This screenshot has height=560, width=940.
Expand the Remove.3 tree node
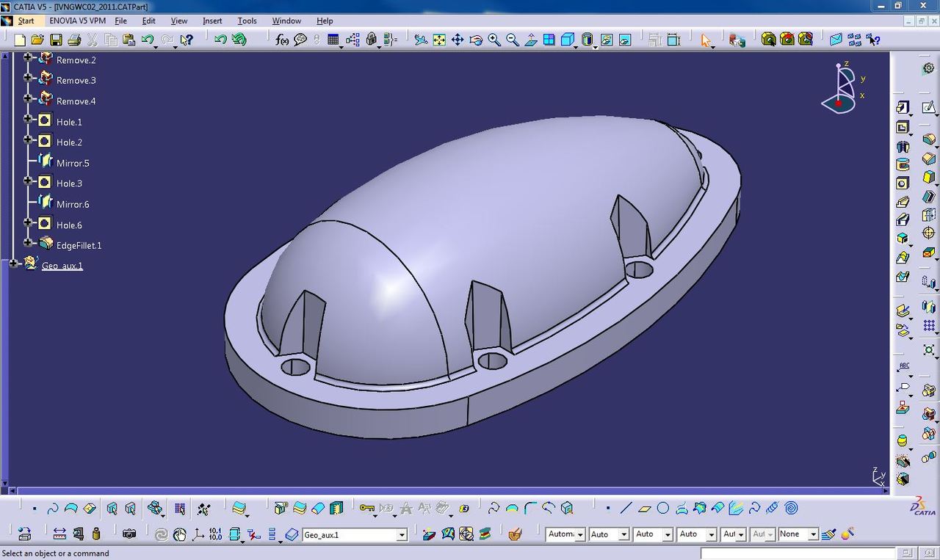(28, 77)
